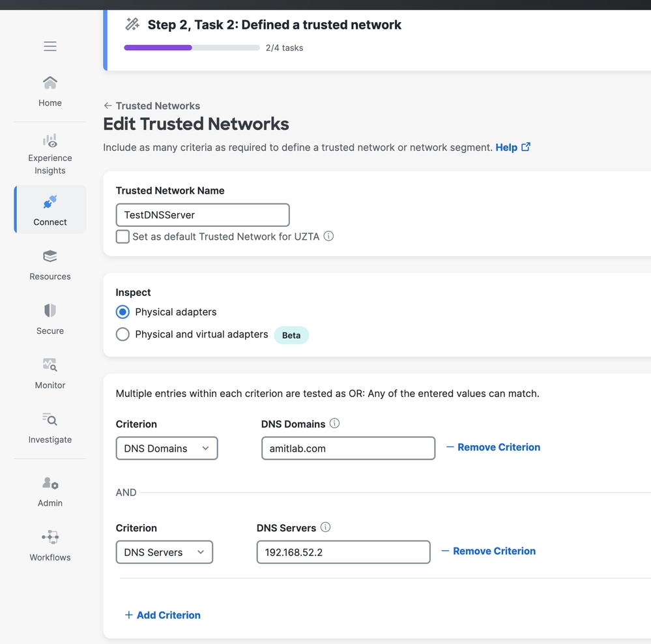Select Physical and virtual adapters option
This screenshot has width=651, height=644.
(x=123, y=334)
